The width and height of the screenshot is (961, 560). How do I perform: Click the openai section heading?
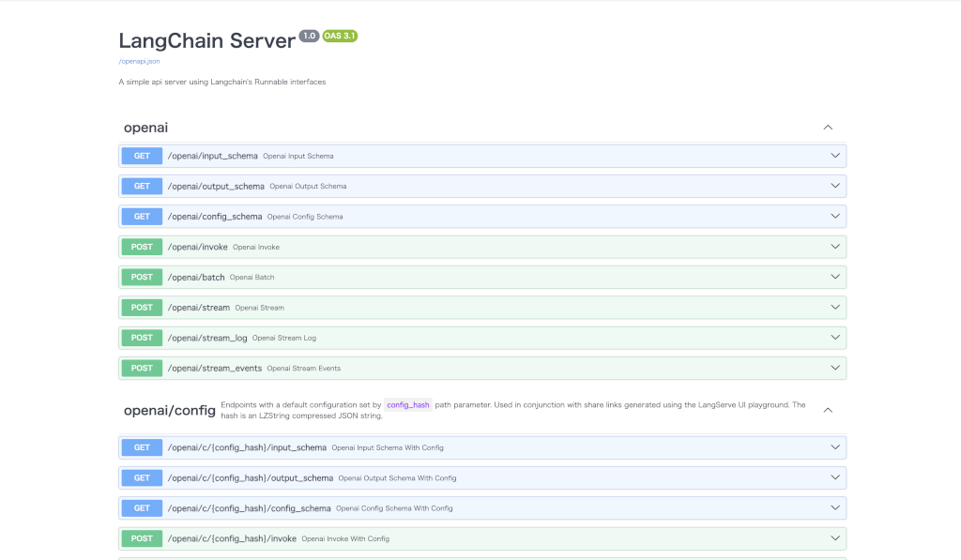coord(145,128)
